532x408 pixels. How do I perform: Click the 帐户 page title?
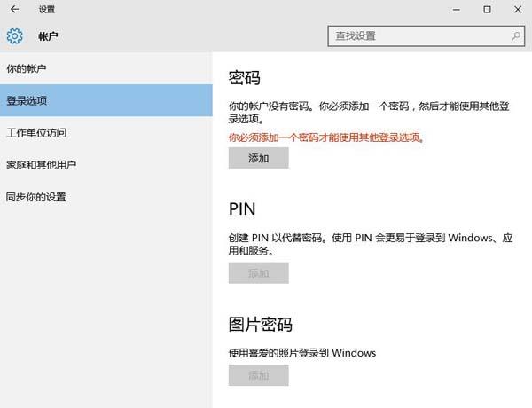pos(48,36)
